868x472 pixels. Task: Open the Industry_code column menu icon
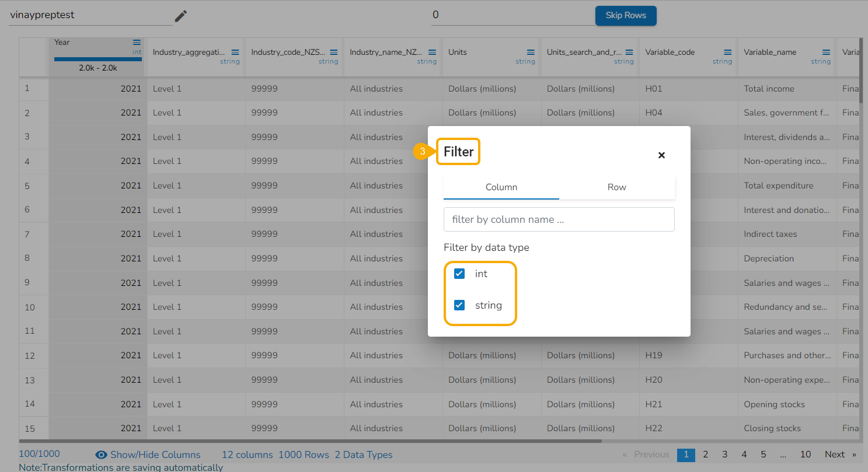click(x=334, y=52)
